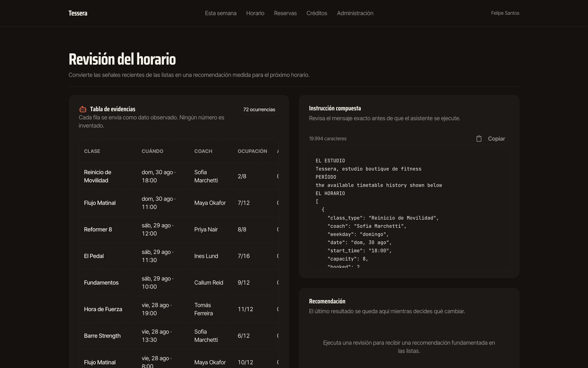
Task: Go to Esta semana
Action: coord(221,13)
